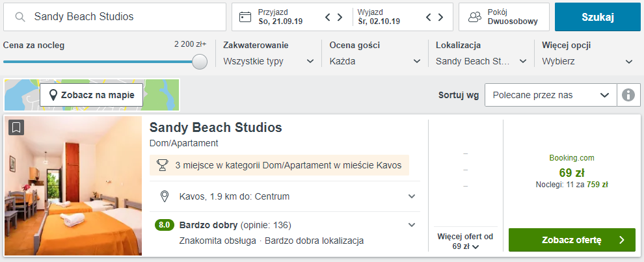Click the 2 200 zł+ price value
This screenshot has width=644, height=262.
190,44
